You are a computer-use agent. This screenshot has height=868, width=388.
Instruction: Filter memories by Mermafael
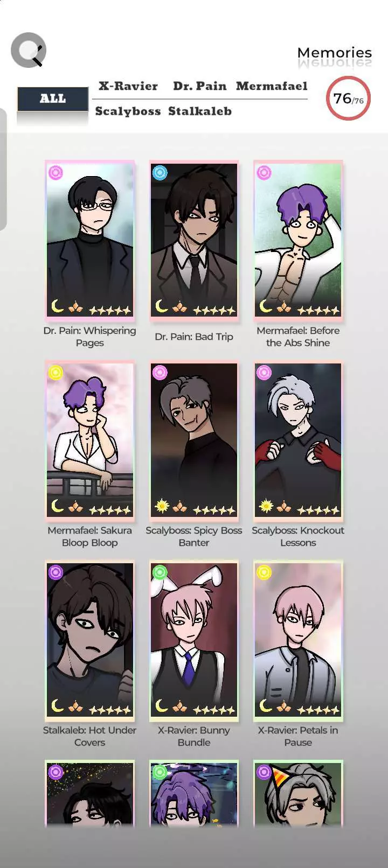coord(272,86)
